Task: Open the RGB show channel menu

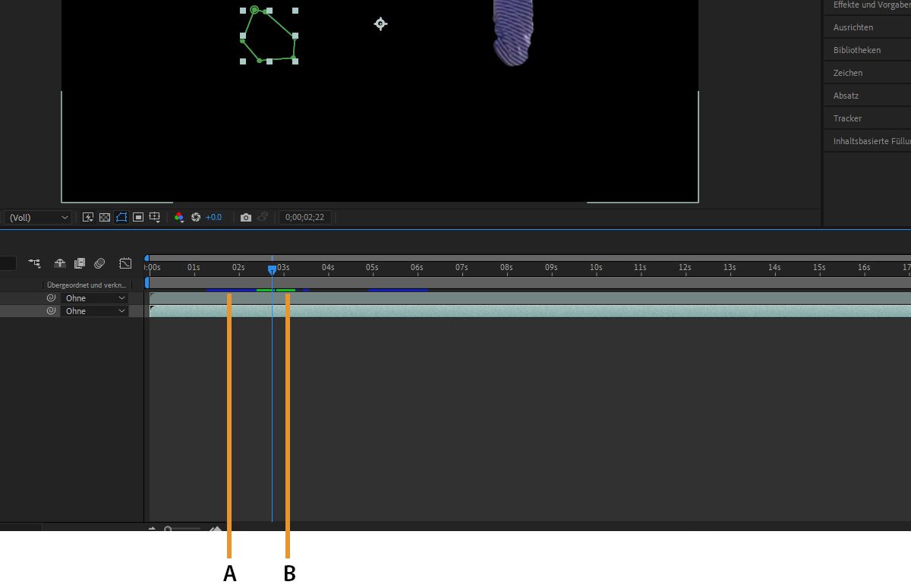Action: 179,217
